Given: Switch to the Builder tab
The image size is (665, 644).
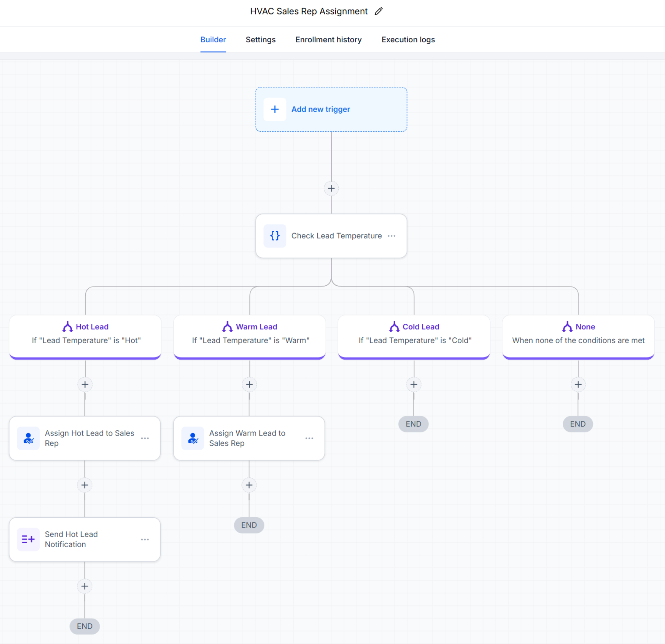Looking at the screenshot, I should (x=213, y=40).
